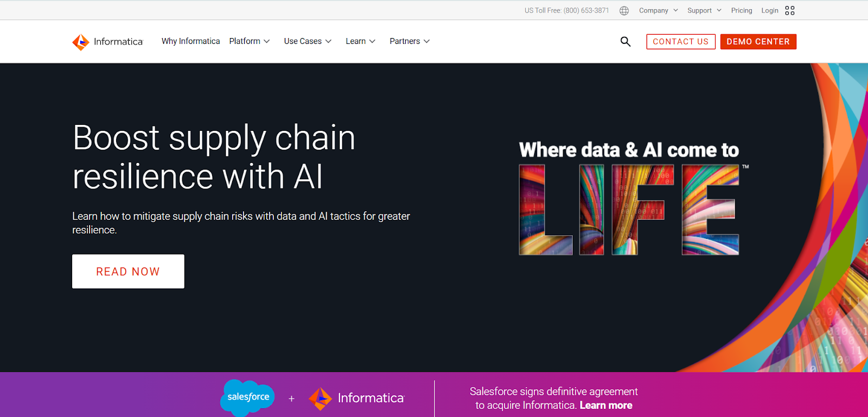Click the READ NOW button
This screenshot has width=868, height=417.
coord(128,271)
